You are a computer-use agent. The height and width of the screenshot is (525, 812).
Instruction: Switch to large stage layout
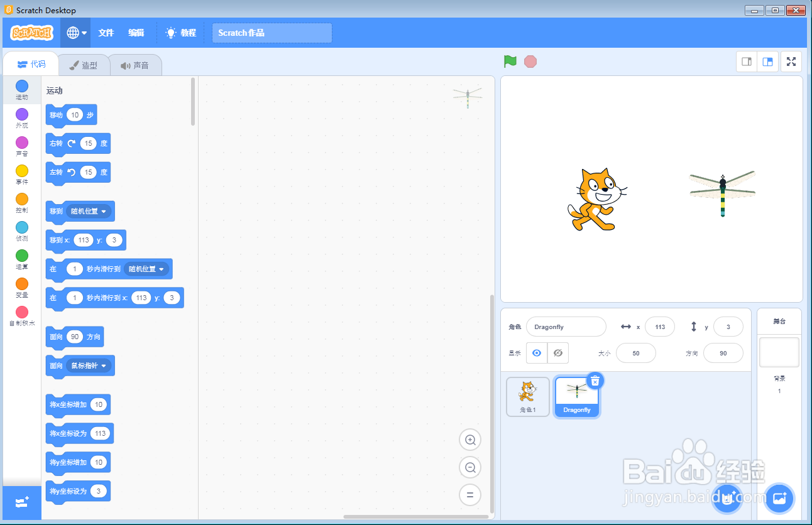point(767,62)
